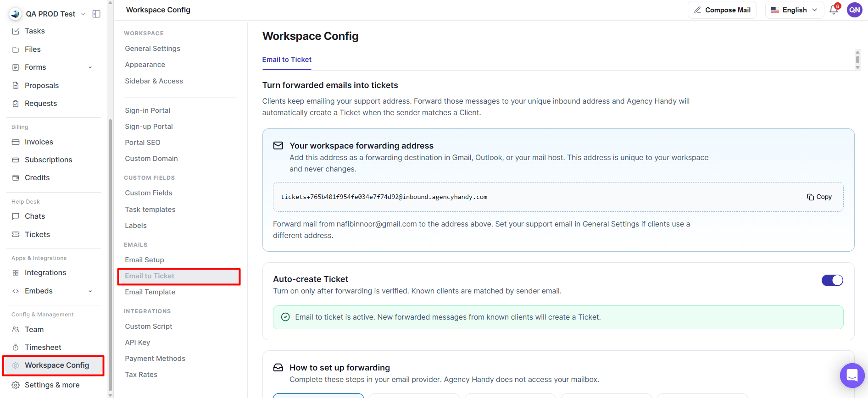868x398 pixels.
Task: Open the English language dropdown
Action: (794, 10)
